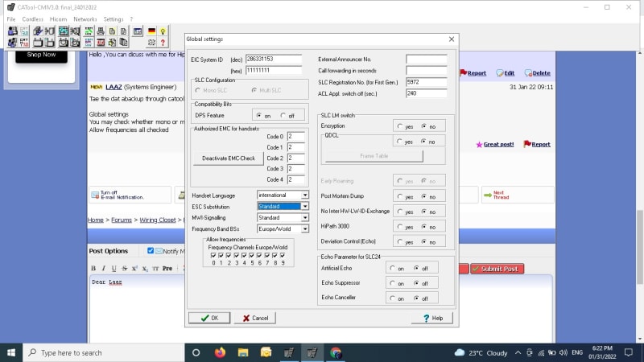Viewport: 644px width, 362px height.
Task: Click the gear icon left of the red question mark
Action: tap(151, 43)
